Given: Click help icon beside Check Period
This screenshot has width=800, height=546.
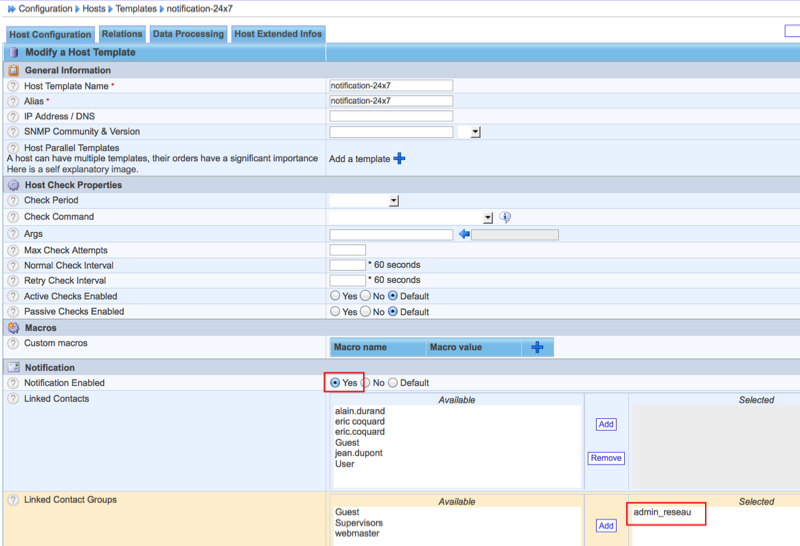Looking at the screenshot, I should [13, 201].
